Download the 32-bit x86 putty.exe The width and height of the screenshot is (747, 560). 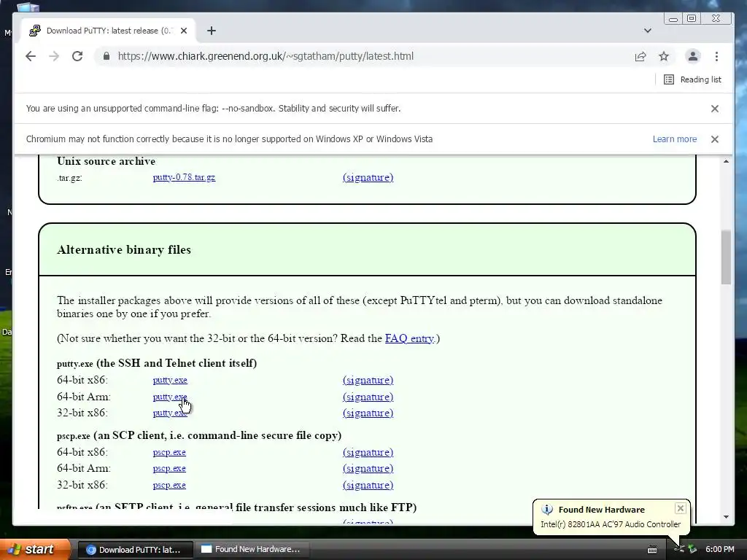(x=170, y=413)
